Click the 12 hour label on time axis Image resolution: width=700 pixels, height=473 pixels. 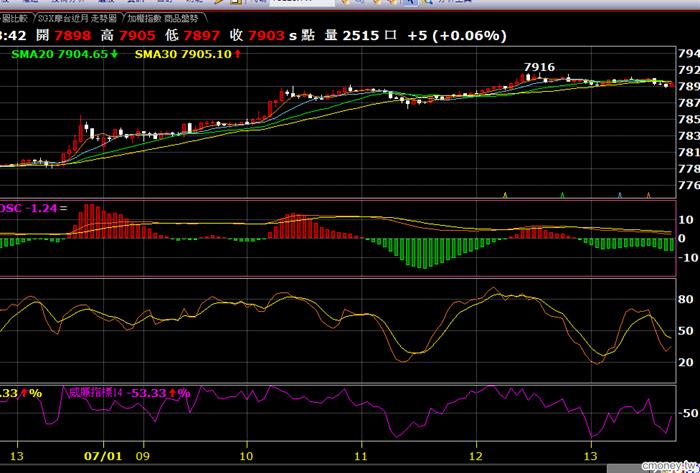tap(476, 456)
